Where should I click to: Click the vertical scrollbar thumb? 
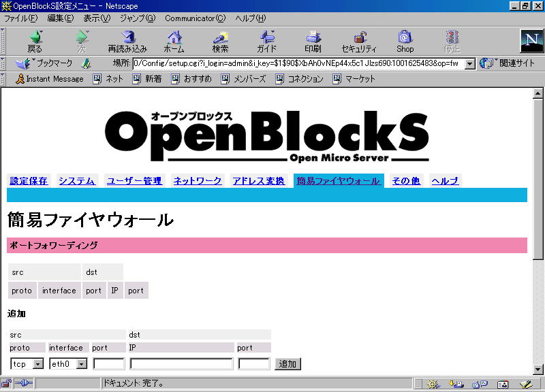tap(538, 179)
